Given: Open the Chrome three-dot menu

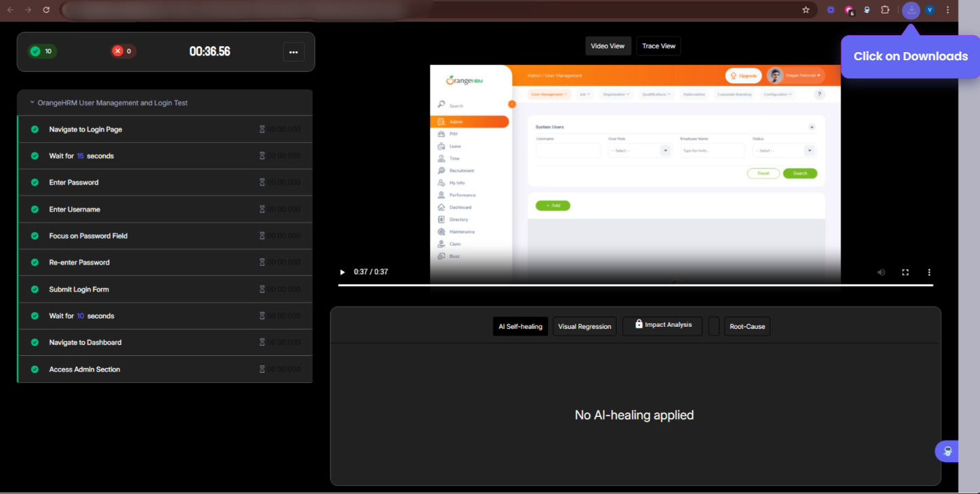Looking at the screenshot, I should [947, 10].
